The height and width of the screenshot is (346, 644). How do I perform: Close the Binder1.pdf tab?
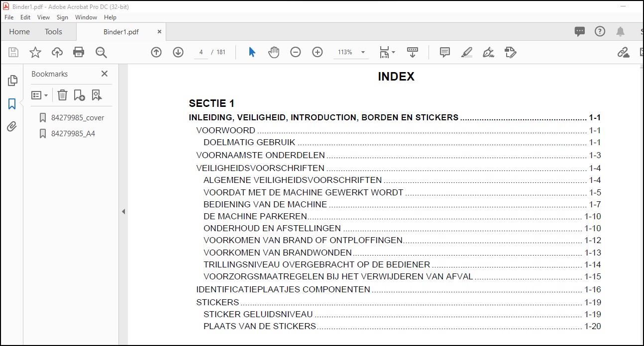159,31
